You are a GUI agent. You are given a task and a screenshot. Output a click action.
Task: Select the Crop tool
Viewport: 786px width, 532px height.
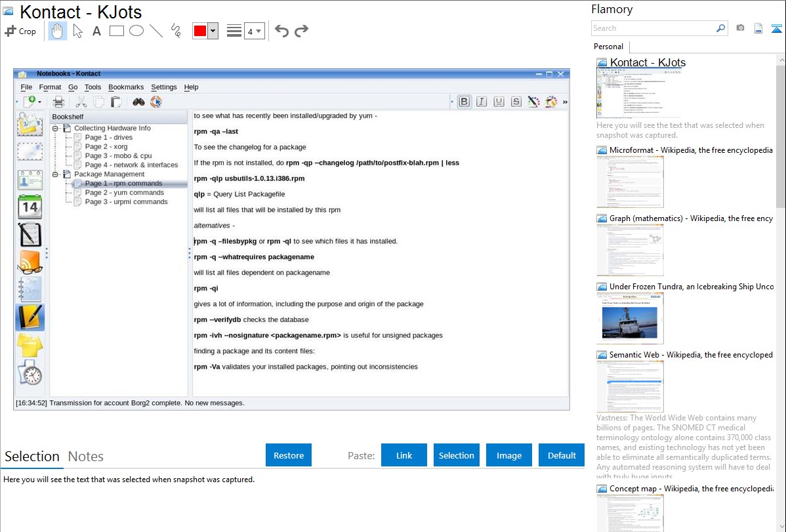click(x=20, y=31)
